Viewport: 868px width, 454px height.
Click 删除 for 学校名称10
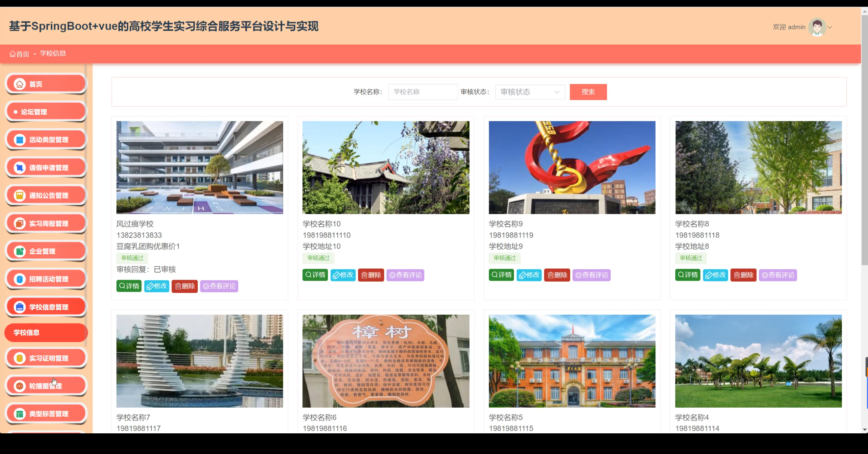click(371, 275)
